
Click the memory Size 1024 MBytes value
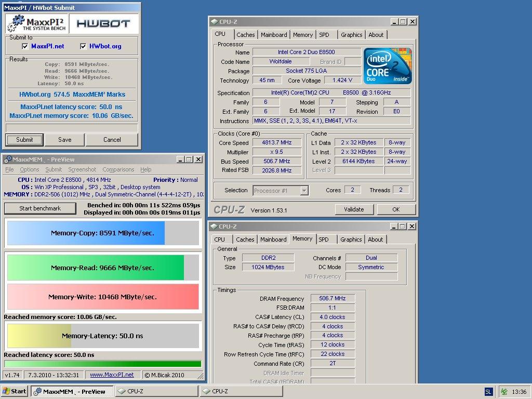pyautogui.click(x=268, y=267)
